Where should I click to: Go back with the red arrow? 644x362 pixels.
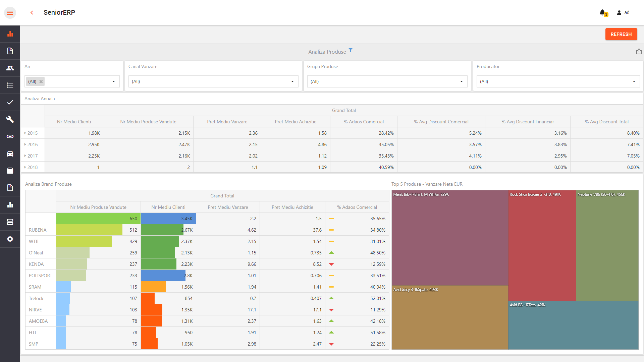(32, 13)
